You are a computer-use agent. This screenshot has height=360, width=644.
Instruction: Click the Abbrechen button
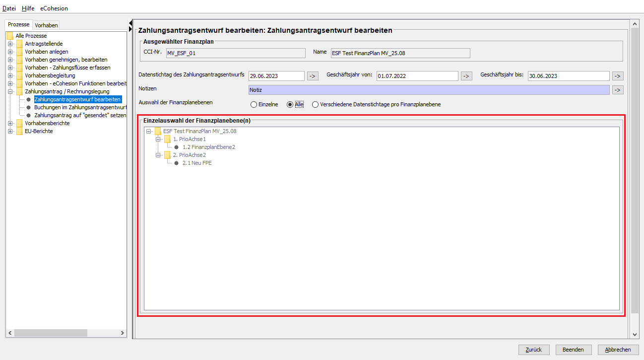tap(618, 350)
